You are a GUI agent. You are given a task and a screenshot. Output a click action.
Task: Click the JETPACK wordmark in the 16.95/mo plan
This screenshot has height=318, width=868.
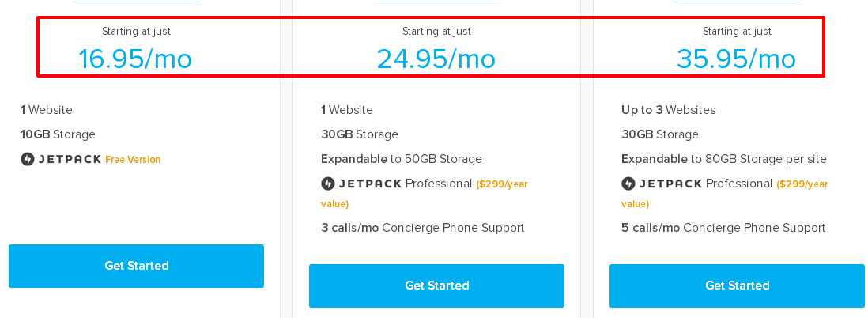(70, 160)
